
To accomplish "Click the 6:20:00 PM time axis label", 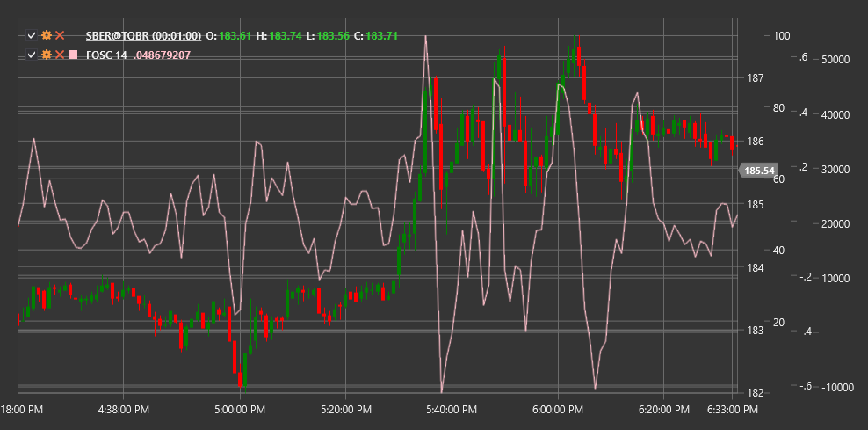I will point(663,410).
